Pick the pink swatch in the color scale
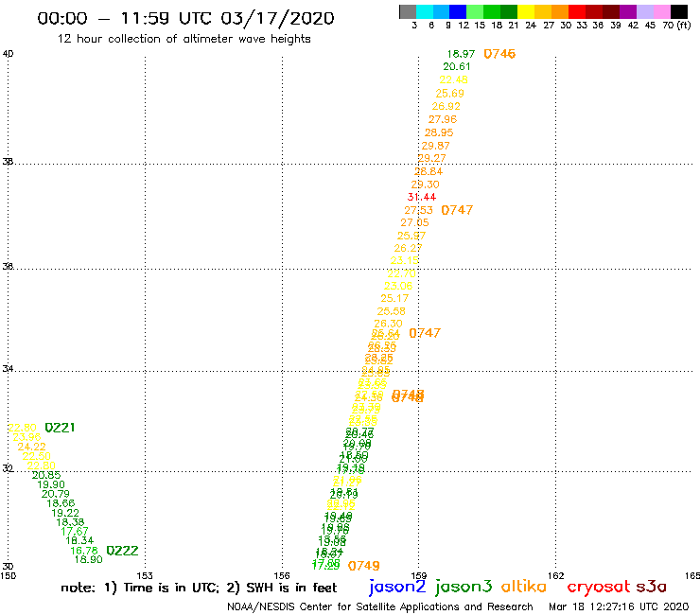Image resolution: width=700 pixels, height=615 pixels. click(661, 11)
